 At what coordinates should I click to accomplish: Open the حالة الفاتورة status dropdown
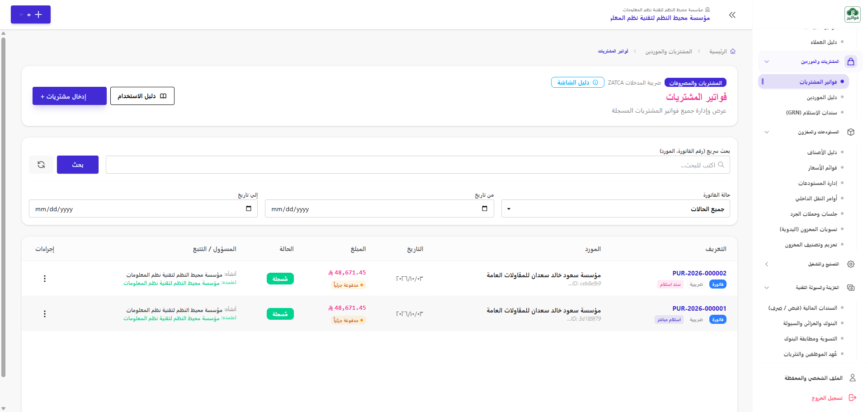(x=615, y=208)
